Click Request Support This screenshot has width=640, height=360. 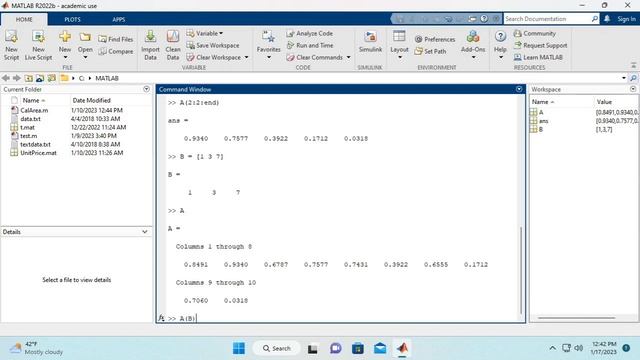(540, 45)
